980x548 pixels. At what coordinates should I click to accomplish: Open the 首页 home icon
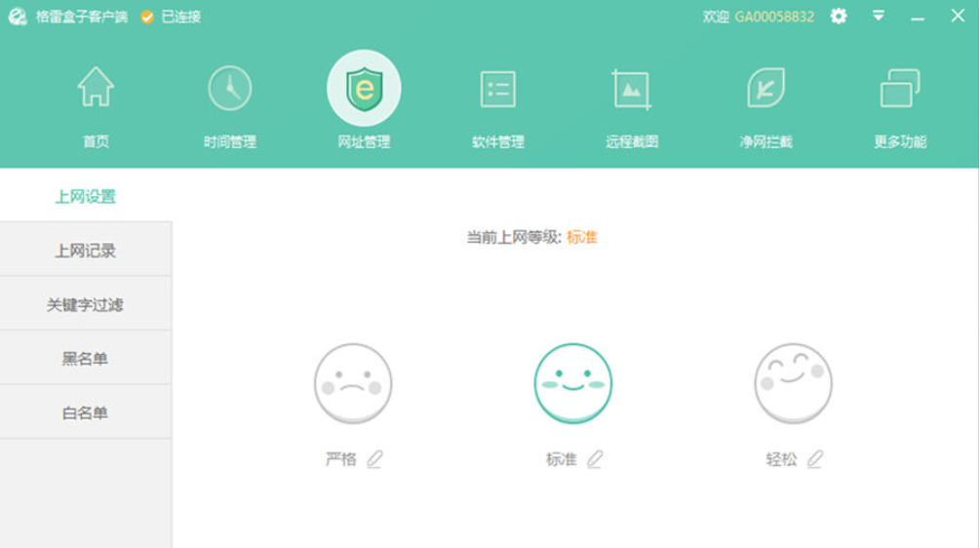96,88
